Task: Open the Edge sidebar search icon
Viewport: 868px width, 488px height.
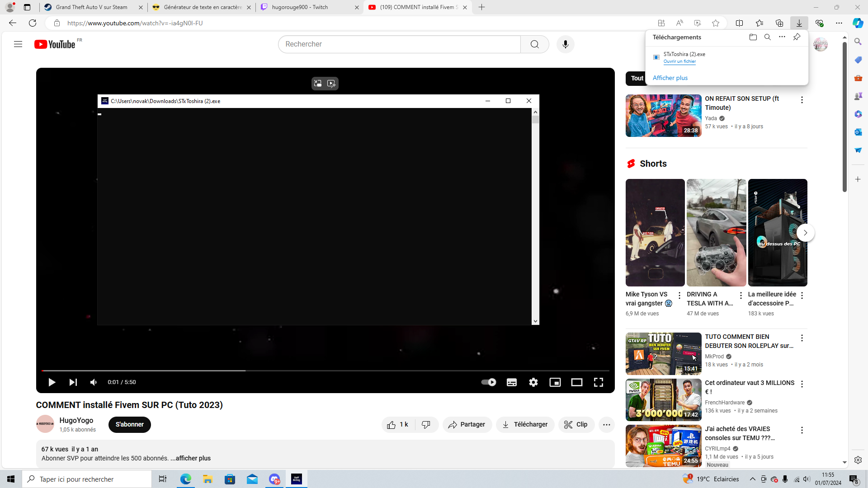Action: [x=858, y=42]
